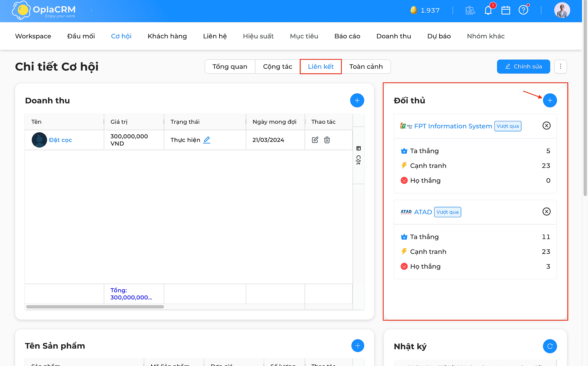The image size is (588, 366).
Task: Click the Chỉnh sửa button
Action: [x=523, y=66]
